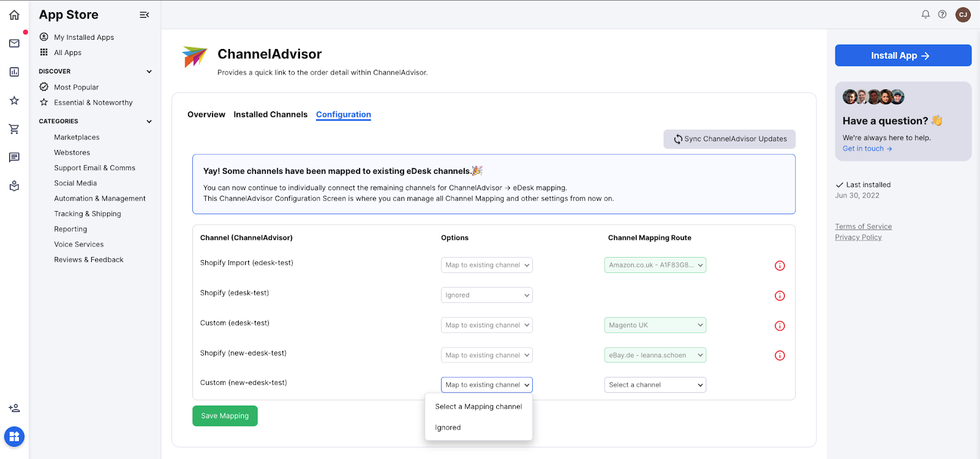Choose Ignored option in open menu
Viewport: 980px width, 459px height.
pyautogui.click(x=478, y=428)
